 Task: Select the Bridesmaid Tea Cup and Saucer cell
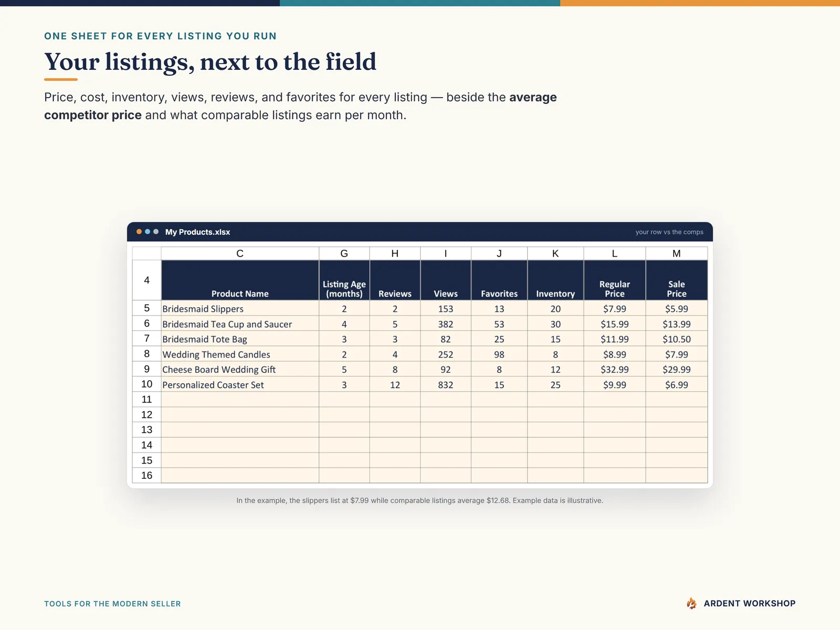(240, 324)
